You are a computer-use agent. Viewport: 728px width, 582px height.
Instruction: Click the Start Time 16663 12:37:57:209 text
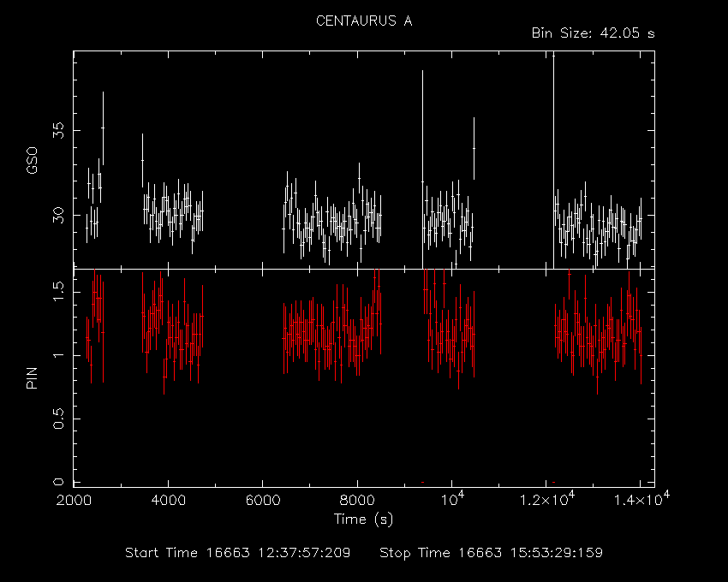pyautogui.click(x=238, y=553)
